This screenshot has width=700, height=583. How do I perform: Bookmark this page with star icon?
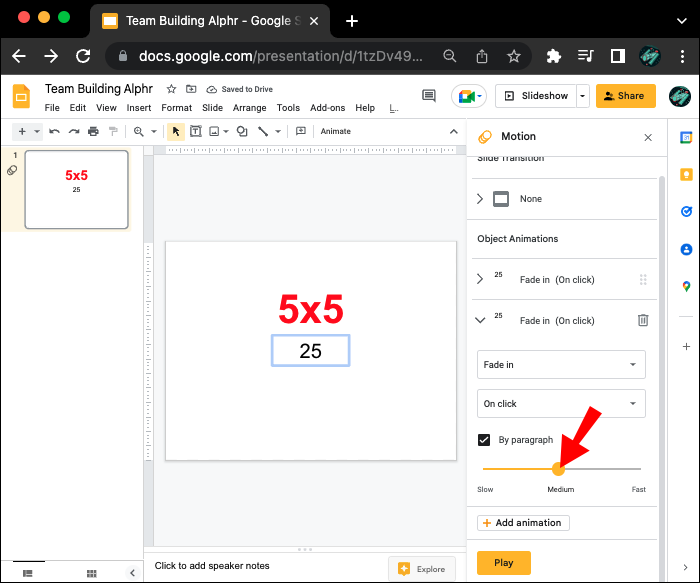513,56
